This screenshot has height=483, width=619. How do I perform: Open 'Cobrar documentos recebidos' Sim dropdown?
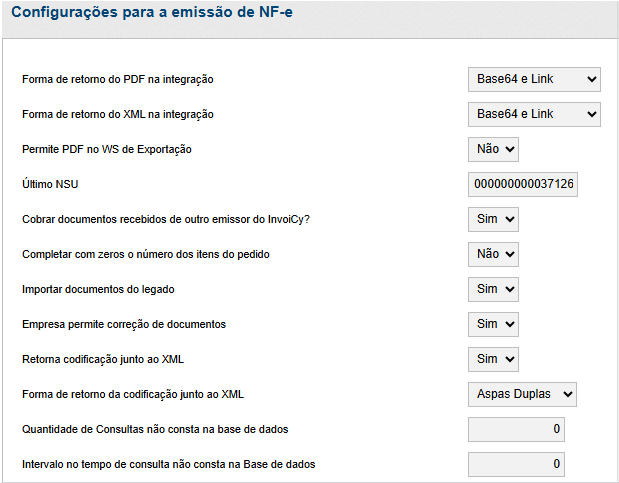pyautogui.click(x=493, y=219)
